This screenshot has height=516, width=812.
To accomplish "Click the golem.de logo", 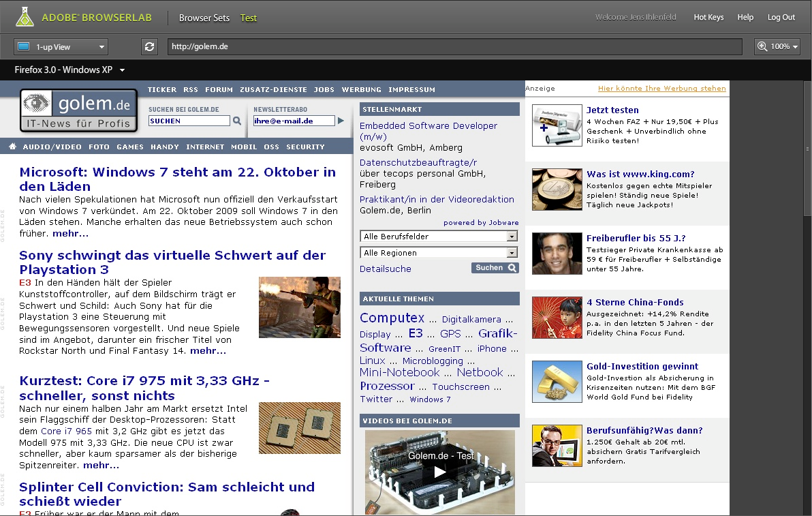I will [79, 110].
